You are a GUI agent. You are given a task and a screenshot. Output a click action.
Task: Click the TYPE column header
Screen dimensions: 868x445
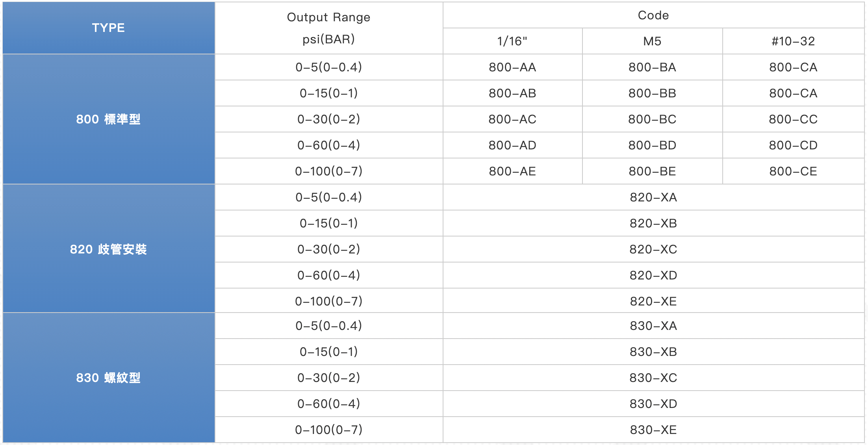click(109, 28)
